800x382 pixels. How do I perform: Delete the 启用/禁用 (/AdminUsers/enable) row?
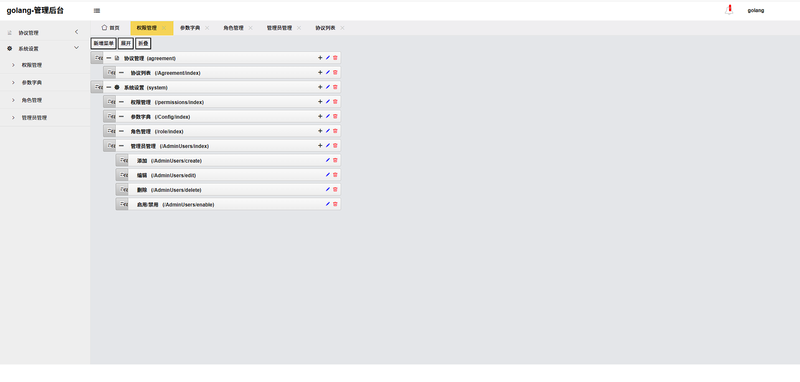335,204
